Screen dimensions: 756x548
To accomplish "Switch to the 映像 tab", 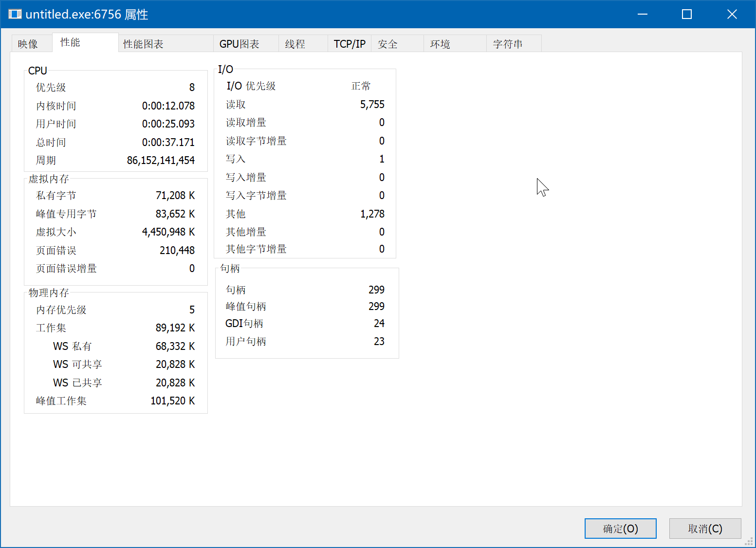I will coord(28,44).
